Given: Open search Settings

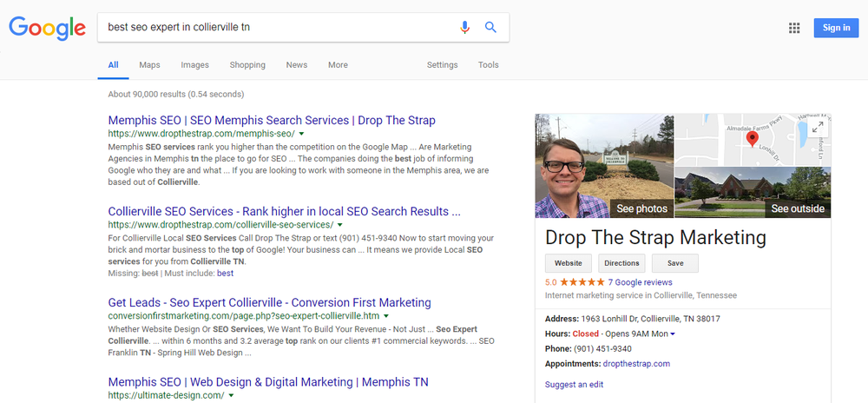Looking at the screenshot, I should click(x=443, y=65).
